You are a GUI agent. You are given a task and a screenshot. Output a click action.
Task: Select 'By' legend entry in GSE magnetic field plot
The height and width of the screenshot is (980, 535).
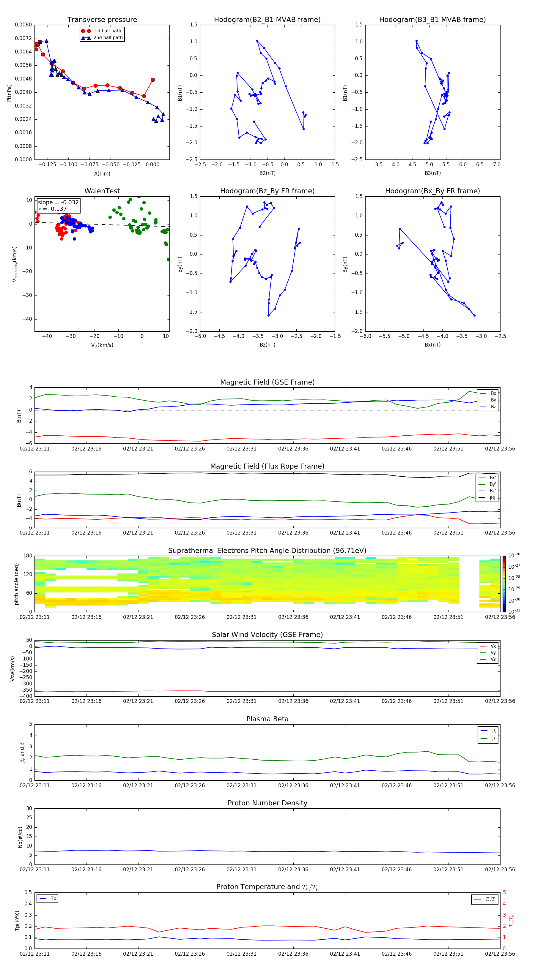pyautogui.click(x=488, y=400)
